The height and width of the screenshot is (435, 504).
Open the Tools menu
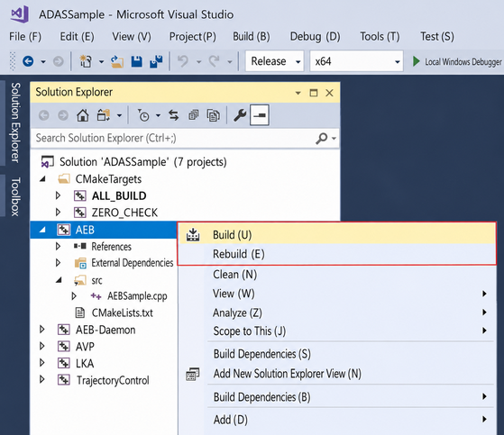[380, 37]
